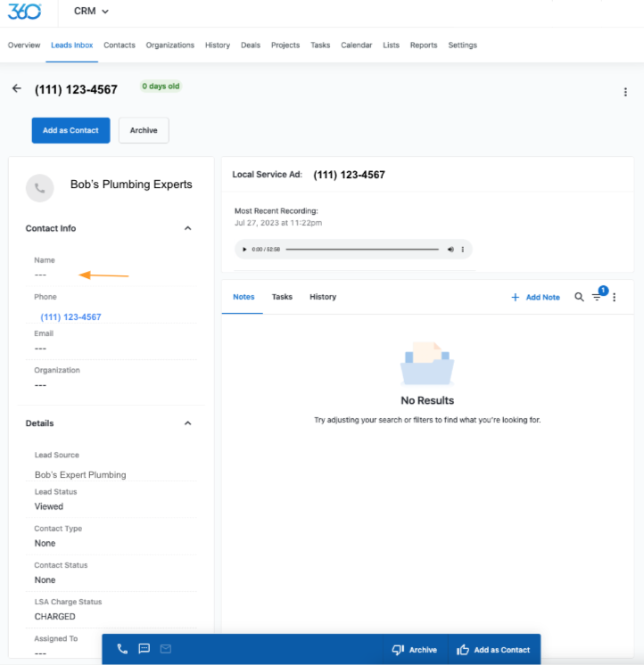Seek within the audio recording progress bar

click(362, 250)
